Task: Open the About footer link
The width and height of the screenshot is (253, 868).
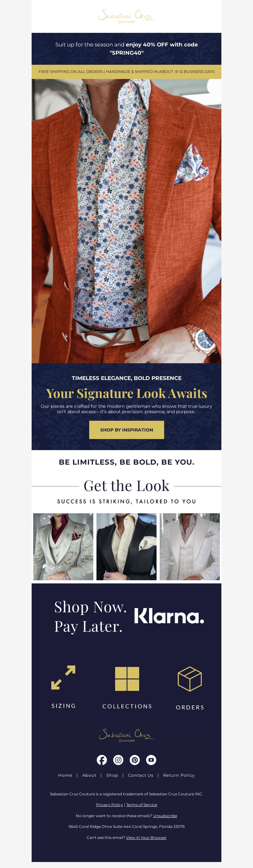Action: click(x=89, y=775)
